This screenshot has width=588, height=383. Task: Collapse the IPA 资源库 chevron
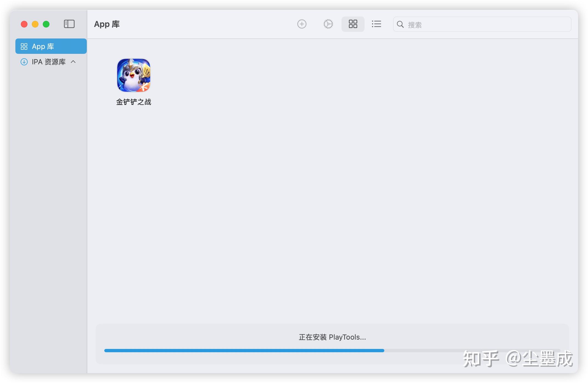(x=73, y=62)
